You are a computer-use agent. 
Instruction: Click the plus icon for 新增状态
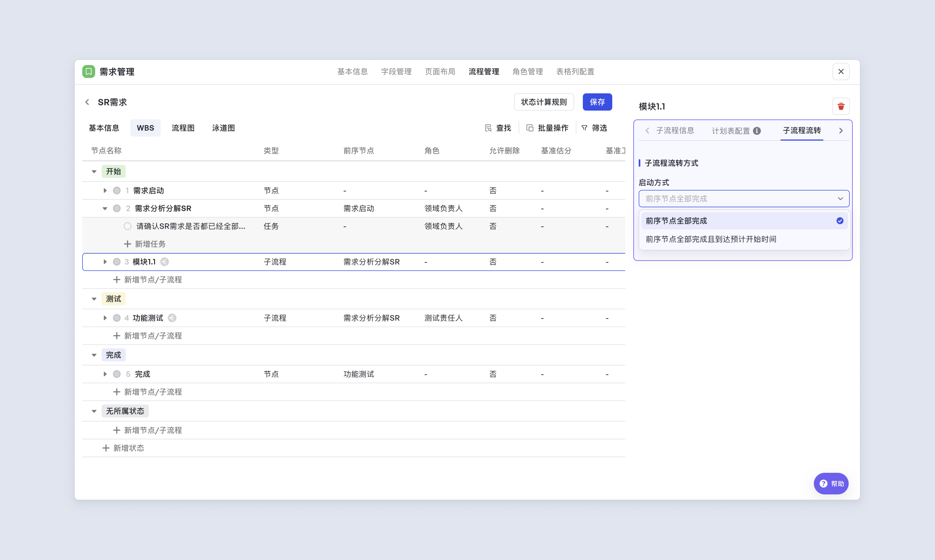(x=106, y=448)
